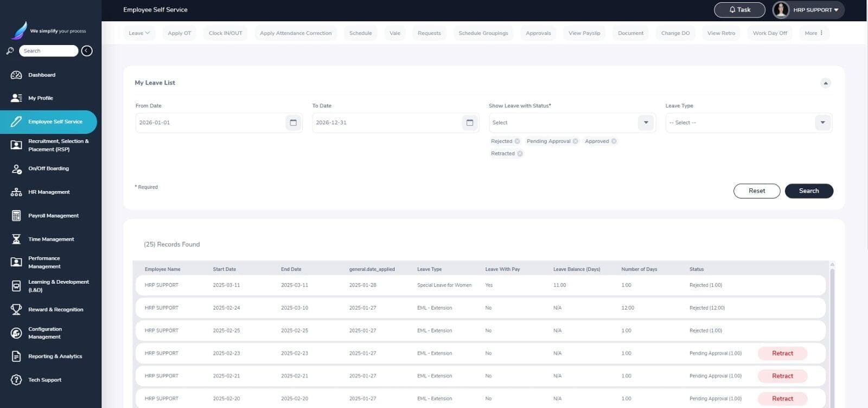Remove the Rejected status filter tag
Viewport: 868px width, 408px height.
pyautogui.click(x=517, y=141)
